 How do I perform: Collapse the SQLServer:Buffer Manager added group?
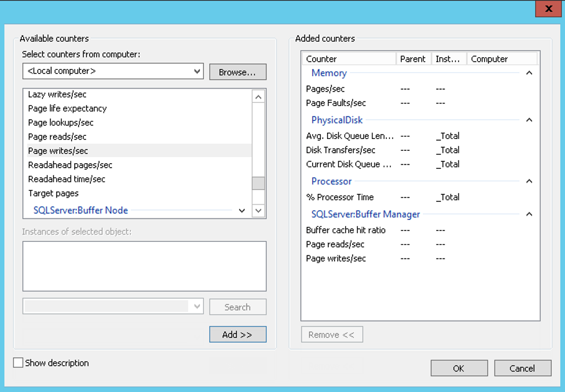coord(529,214)
